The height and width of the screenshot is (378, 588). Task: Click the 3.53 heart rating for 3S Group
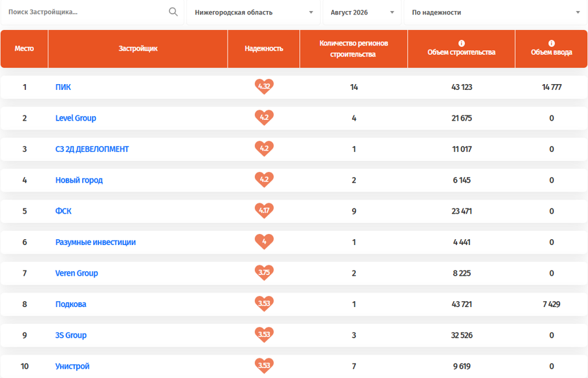(x=264, y=335)
